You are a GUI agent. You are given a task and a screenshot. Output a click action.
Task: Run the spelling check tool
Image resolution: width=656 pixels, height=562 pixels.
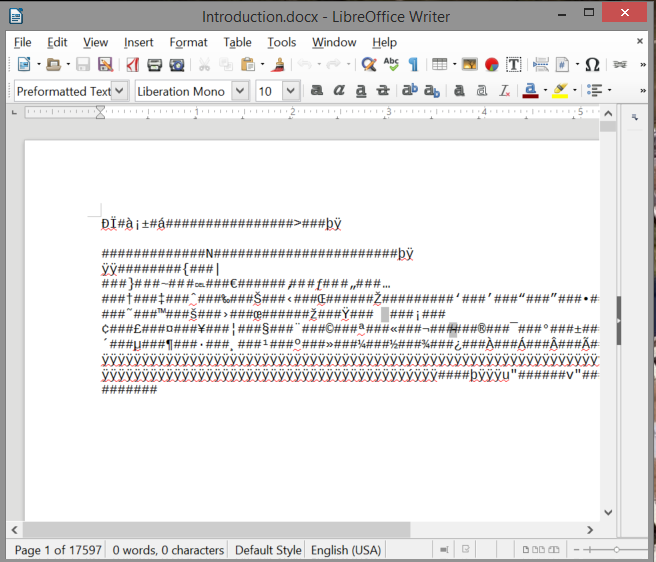point(391,64)
